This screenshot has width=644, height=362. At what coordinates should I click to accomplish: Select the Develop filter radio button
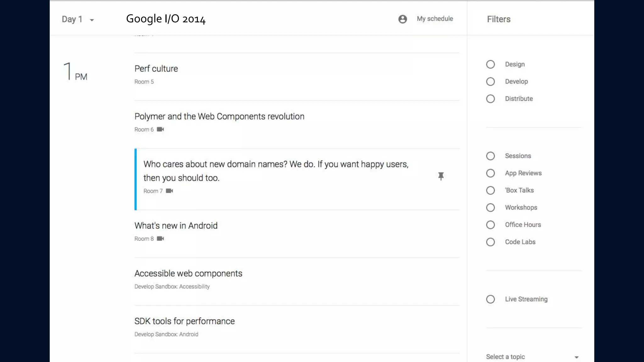point(490,82)
